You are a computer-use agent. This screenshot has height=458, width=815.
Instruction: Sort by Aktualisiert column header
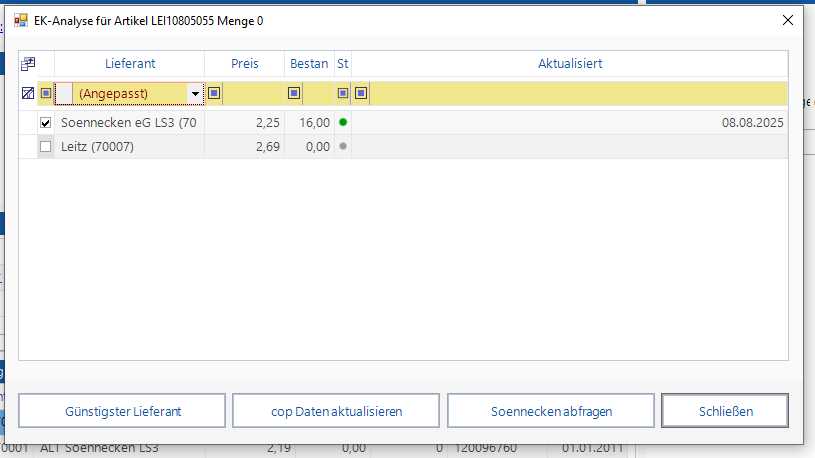click(x=569, y=63)
